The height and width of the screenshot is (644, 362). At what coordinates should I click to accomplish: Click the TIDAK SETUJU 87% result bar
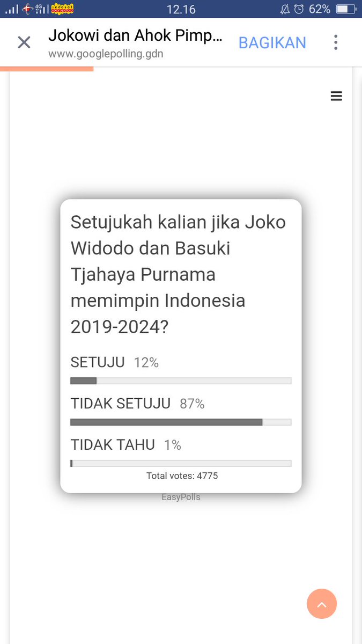click(181, 422)
